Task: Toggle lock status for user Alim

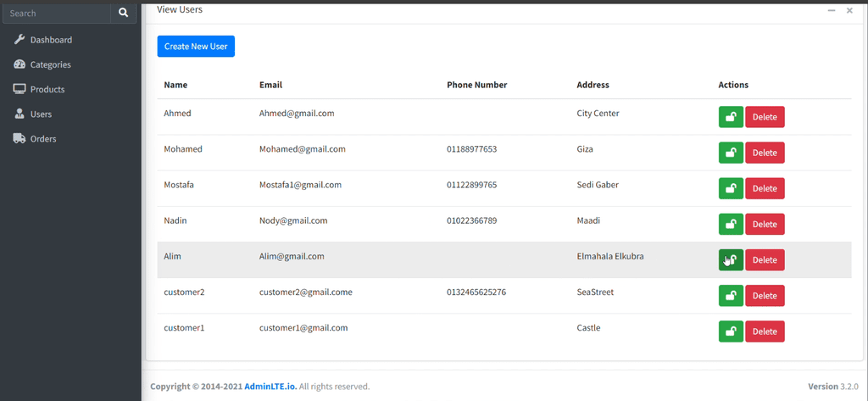Action: 731,260
